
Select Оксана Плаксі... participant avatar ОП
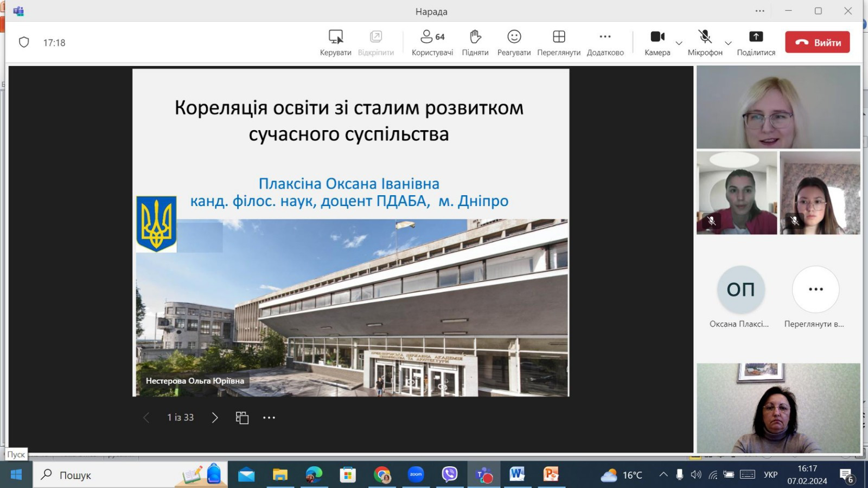click(740, 290)
